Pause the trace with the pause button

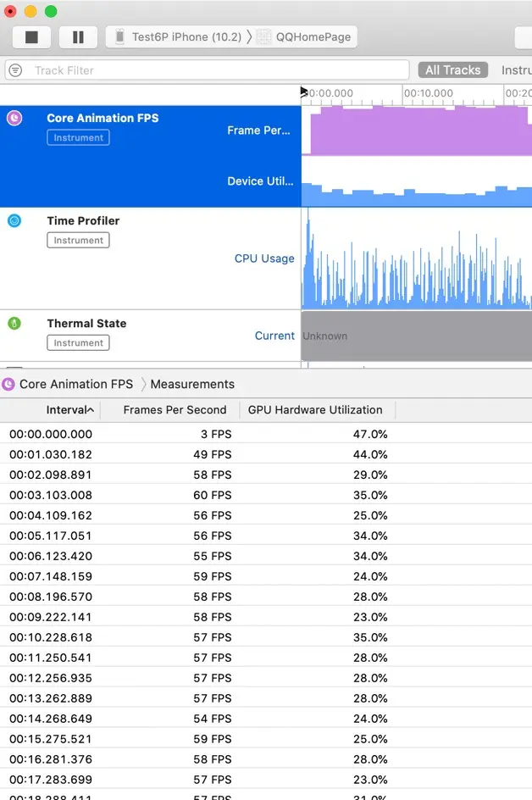pos(78,37)
